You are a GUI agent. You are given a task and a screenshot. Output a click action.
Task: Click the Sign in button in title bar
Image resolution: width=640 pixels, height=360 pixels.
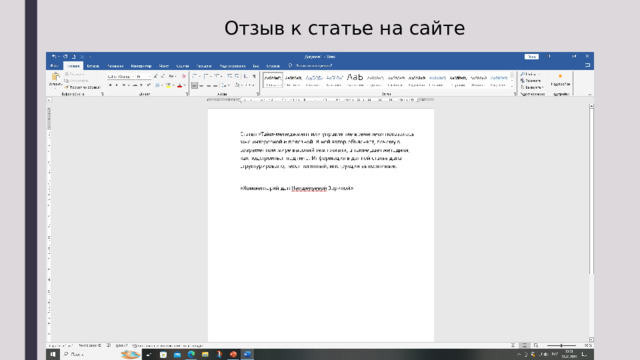[x=532, y=57]
